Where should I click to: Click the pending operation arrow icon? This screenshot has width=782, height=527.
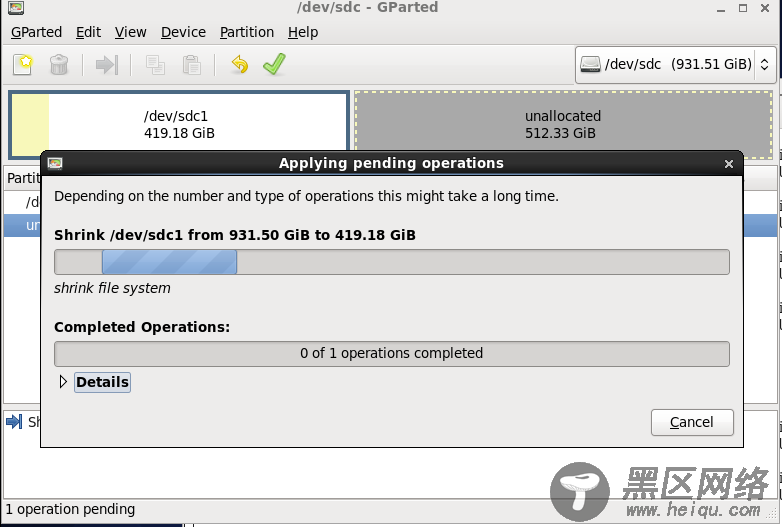[14, 422]
